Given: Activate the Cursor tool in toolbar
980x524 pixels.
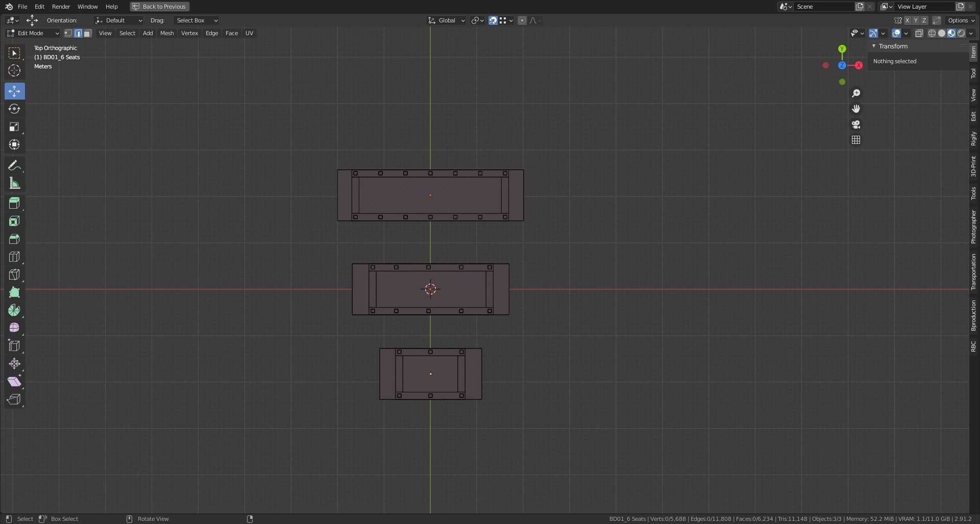Looking at the screenshot, I should point(14,71).
